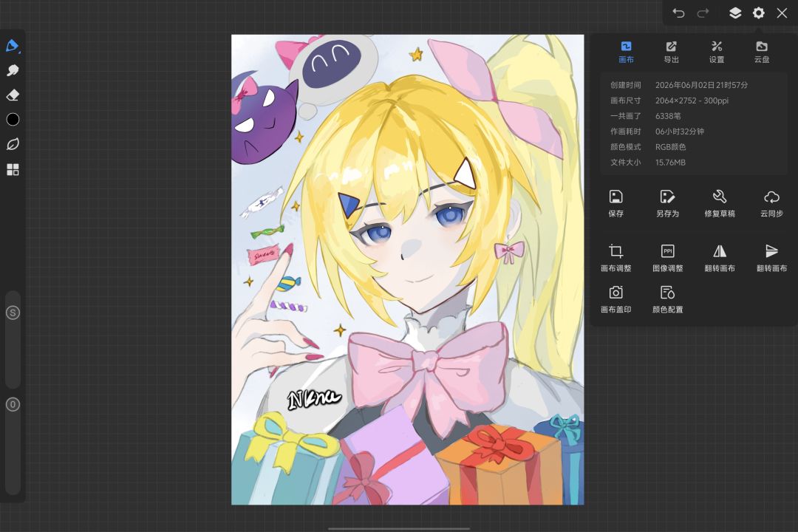Select the brush pen tool
The height and width of the screenshot is (532, 798).
(13, 46)
